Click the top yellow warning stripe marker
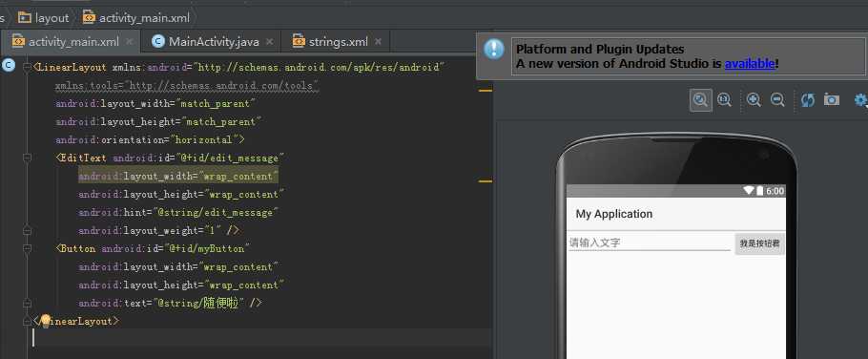The height and width of the screenshot is (359, 868). (486, 90)
